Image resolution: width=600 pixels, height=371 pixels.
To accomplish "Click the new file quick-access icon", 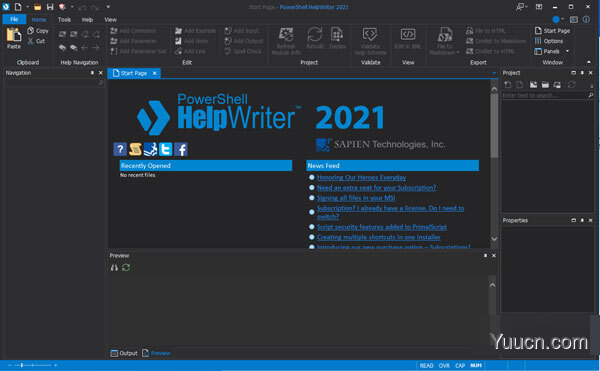I will [x=18, y=7].
